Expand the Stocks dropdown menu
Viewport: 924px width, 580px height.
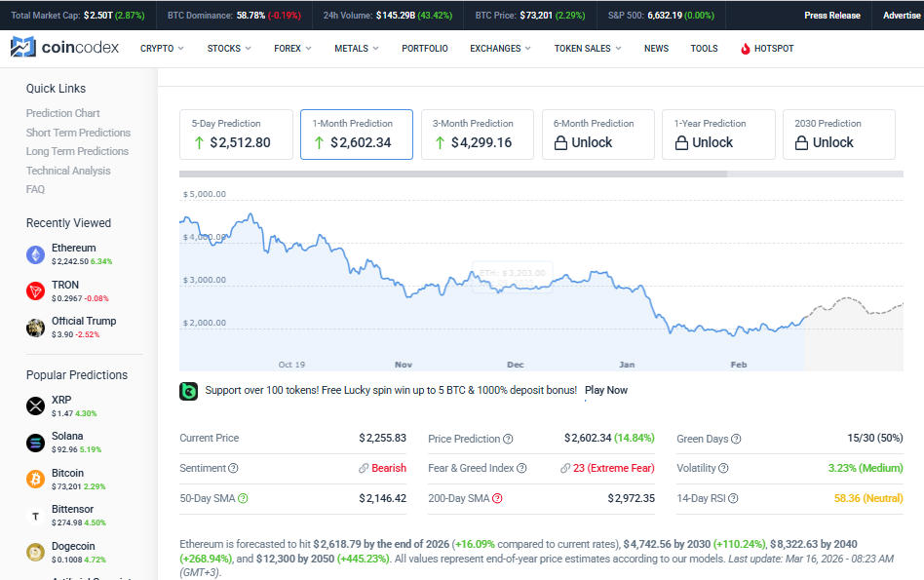click(x=228, y=48)
